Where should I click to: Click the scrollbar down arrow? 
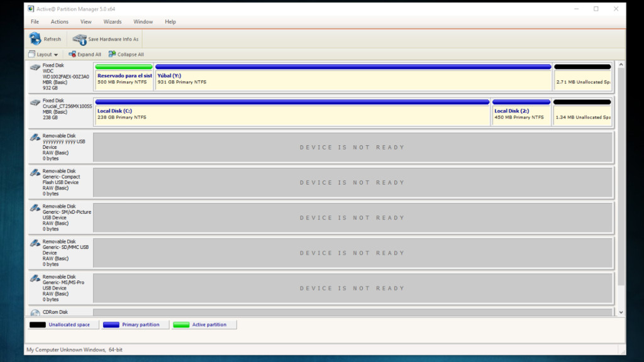(621, 312)
